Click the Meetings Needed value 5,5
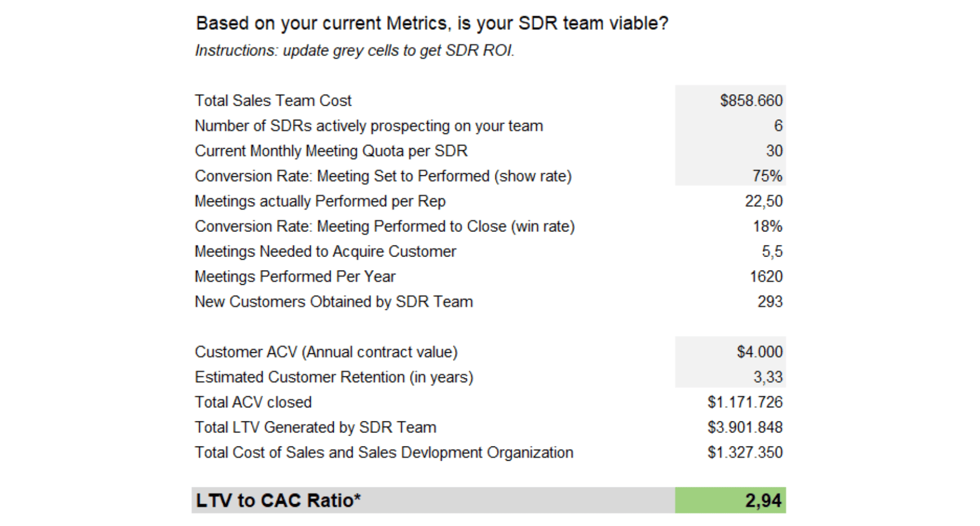 tap(772, 252)
